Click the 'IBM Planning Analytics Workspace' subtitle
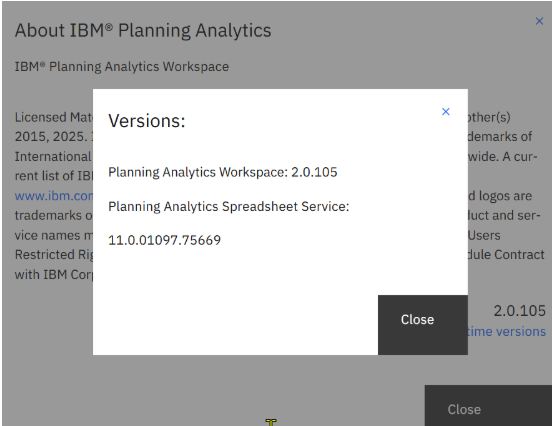The height and width of the screenshot is (426, 552). 122,67
